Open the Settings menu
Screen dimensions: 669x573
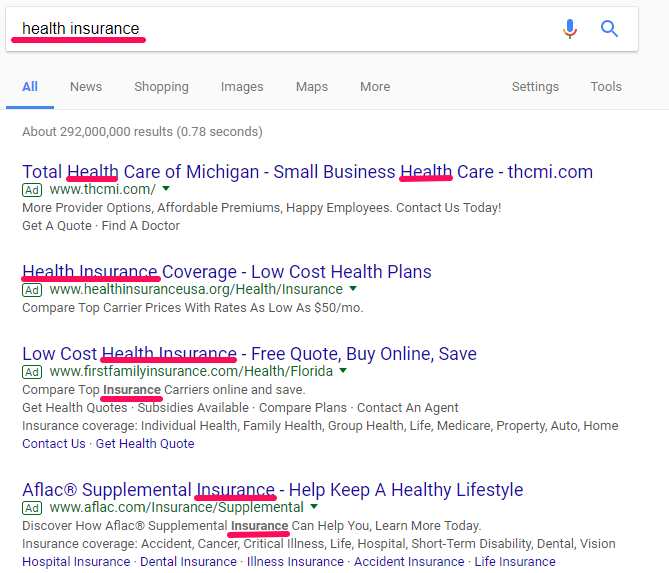535,87
